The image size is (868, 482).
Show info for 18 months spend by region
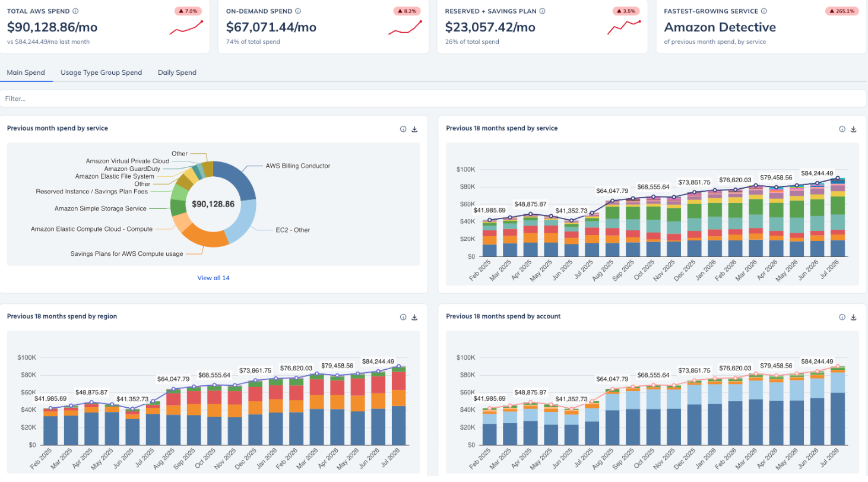point(403,317)
